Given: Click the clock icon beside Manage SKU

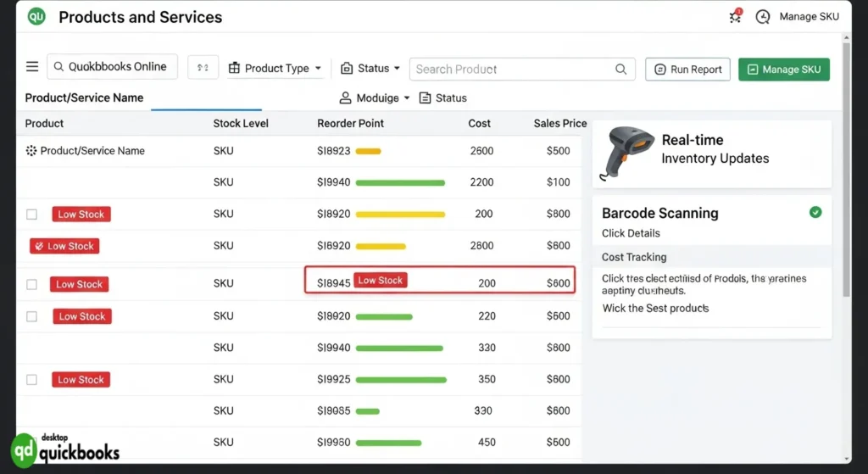Looking at the screenshot, I should 763,17.
